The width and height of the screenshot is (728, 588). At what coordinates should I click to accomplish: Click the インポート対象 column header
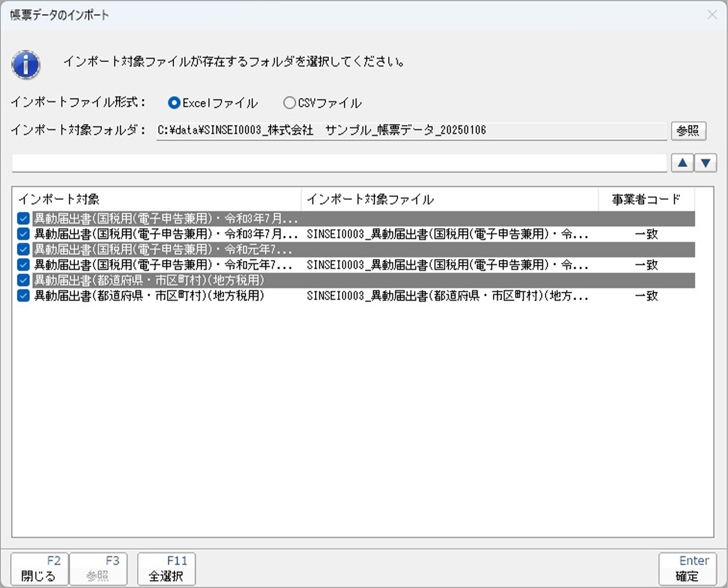(157, 199)
